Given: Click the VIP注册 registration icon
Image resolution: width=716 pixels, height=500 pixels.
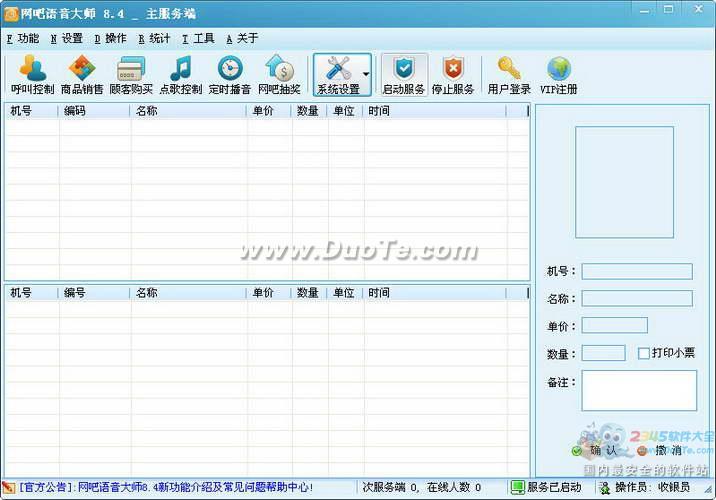Looking at the screenshot, I should (x=559, y=75).
